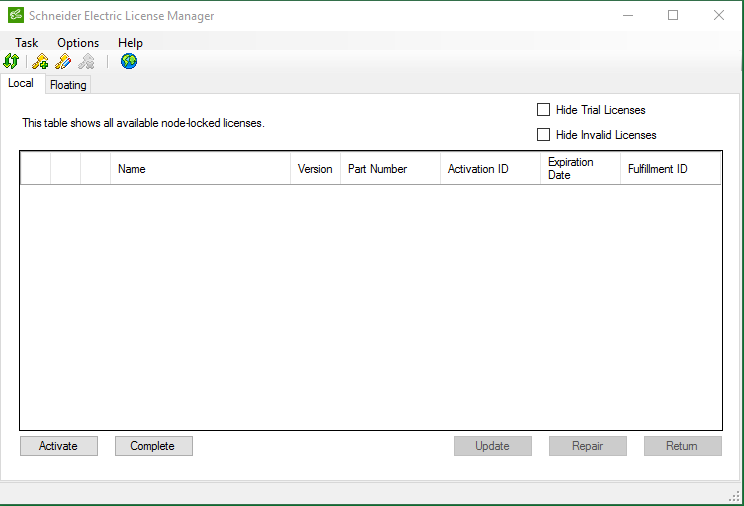Close the License Manager window
The height and width of the screenshot is (506, 744).
pyautogui.click(x=718, y=15)
